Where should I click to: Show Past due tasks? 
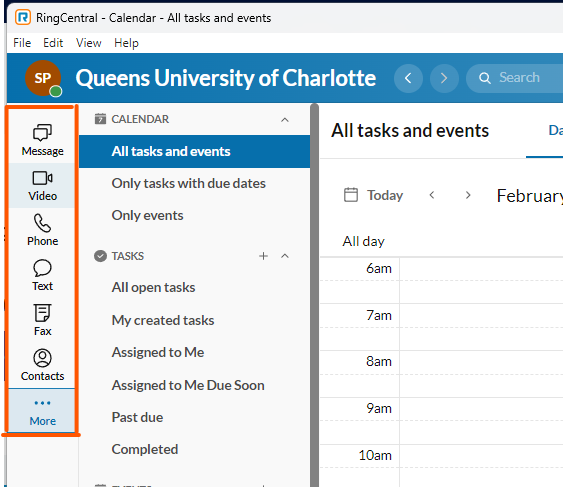194,417
